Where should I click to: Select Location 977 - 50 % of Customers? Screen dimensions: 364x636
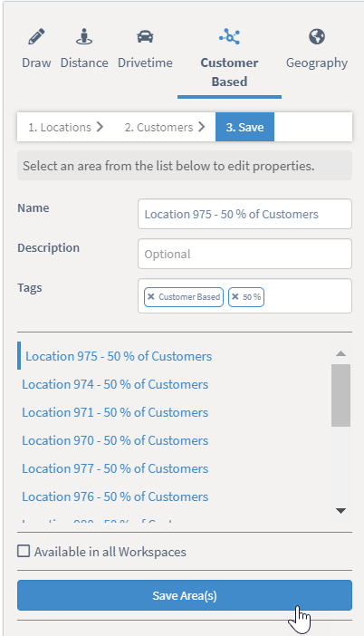coord(115,468)
